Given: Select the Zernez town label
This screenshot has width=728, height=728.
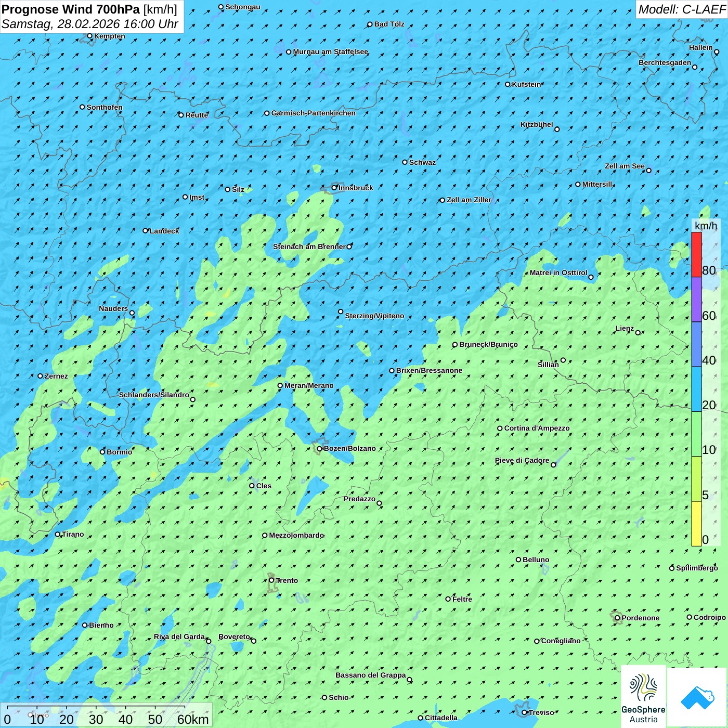Looking at the screenshot, I should point(56,376).
